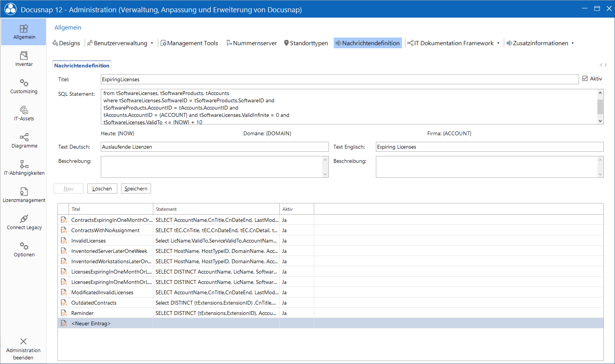Open Customizing in the sidebar
Viewport: 615px width, 364px height.
(24, 86)
